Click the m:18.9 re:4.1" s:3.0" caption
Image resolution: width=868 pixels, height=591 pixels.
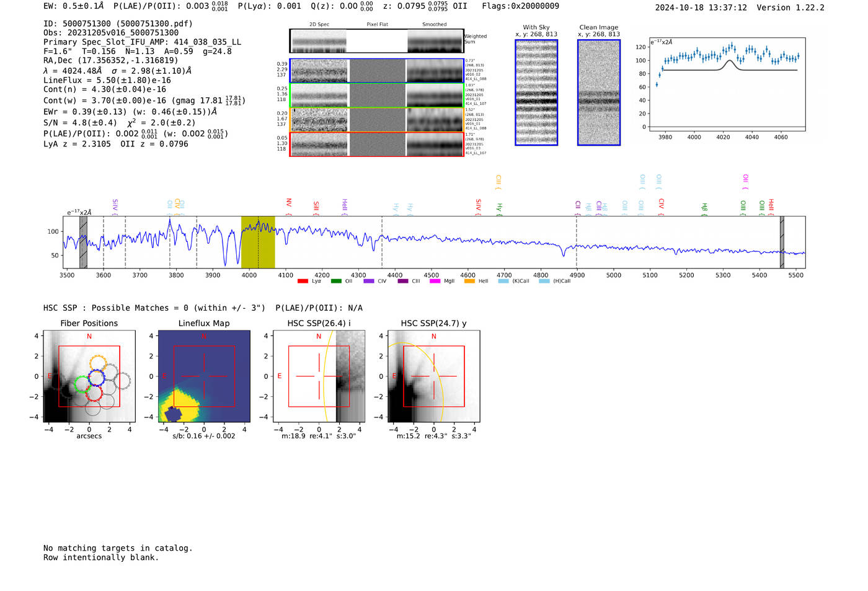pos(319,436)
